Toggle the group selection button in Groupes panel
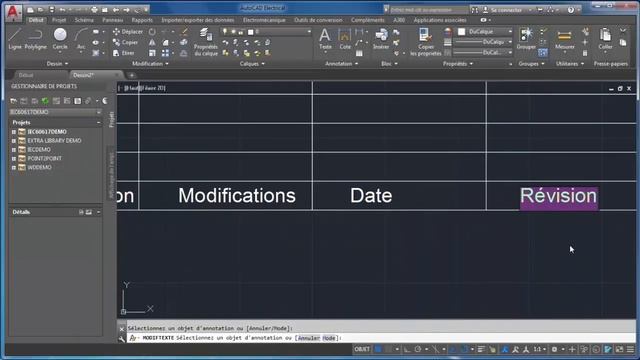 coord(543,53)
